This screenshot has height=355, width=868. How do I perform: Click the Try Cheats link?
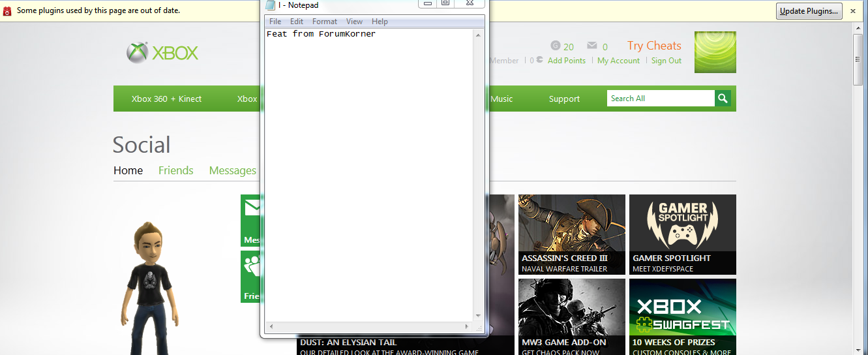654,46
